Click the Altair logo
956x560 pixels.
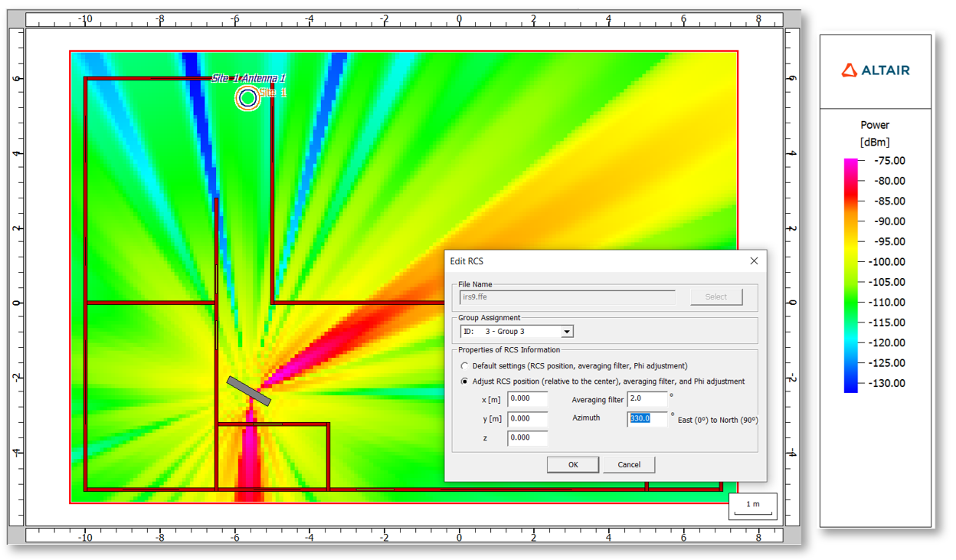pyautogui.click(x=876, y=70)
